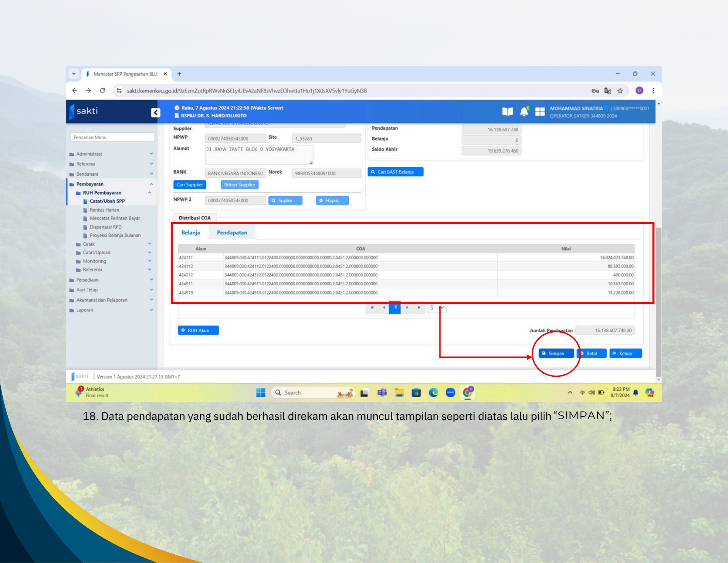Bookmark the page with the star icon

pos(620,91)
